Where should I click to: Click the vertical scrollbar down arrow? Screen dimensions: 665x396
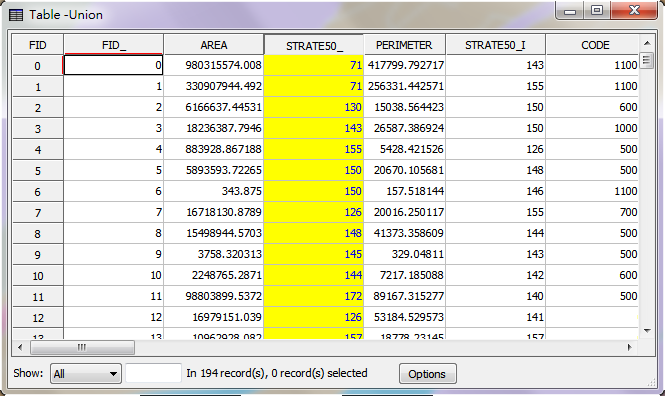pos(647,331)
